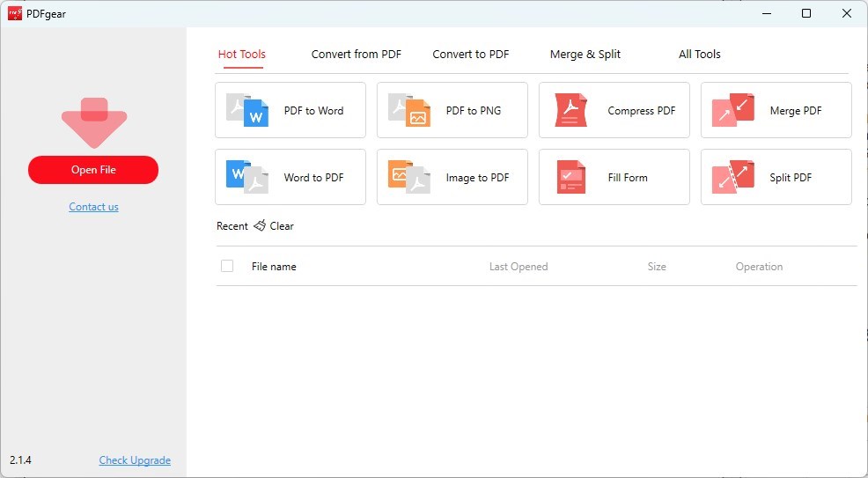Open the Merge PDF tool
This screenshot has height=478, width=868.
tap(776, 111)
